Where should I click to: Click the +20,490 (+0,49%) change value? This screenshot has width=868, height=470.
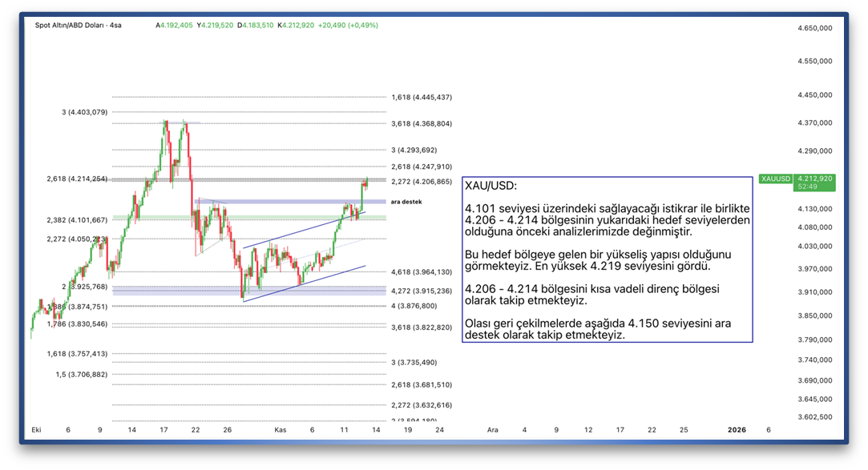click(x=348, y=26)
